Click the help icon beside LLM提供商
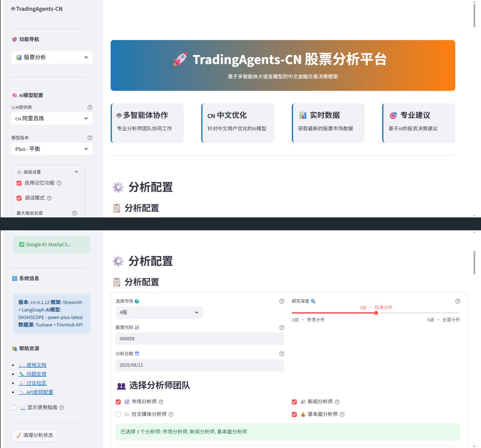481x448 pixels. (89, 107)
